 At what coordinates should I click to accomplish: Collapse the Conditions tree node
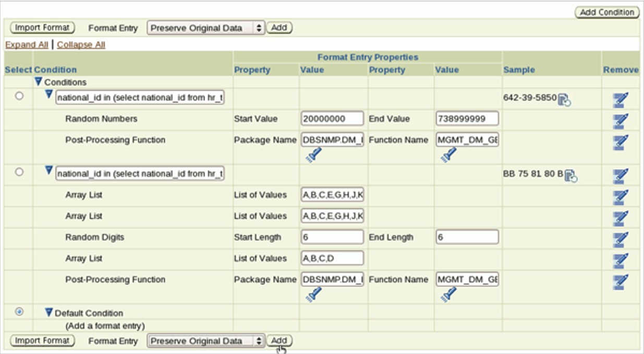tap(38, 81)
